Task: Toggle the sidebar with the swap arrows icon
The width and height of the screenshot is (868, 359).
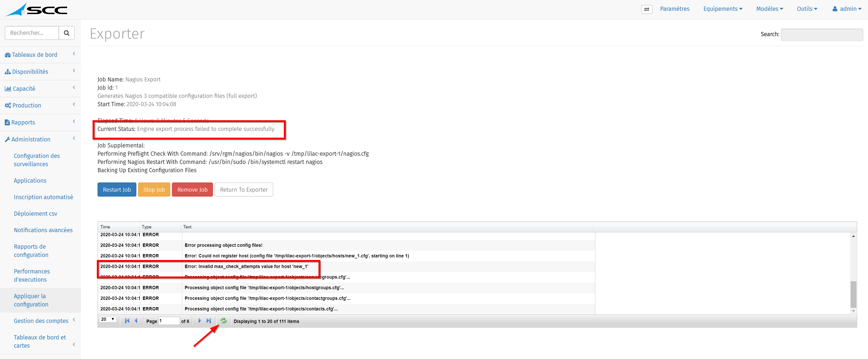Action: [x=646, y=9]
